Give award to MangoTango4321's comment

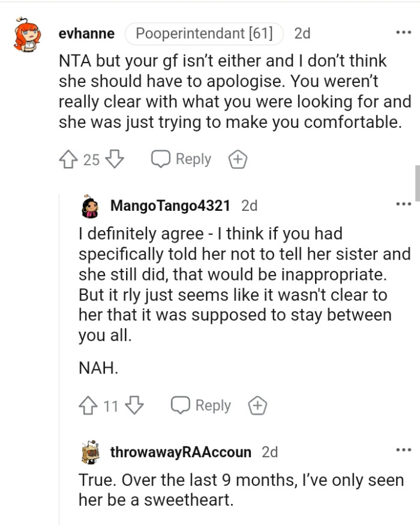tap(258, 406)
